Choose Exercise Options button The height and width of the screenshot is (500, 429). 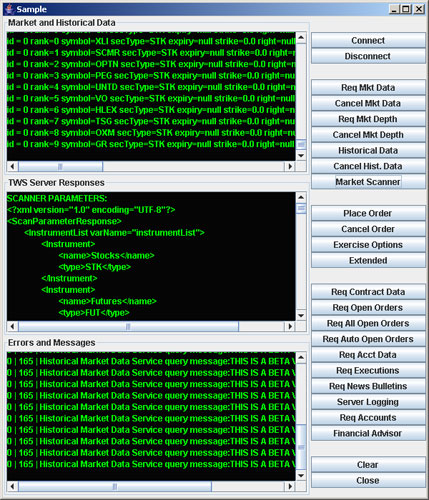(x=368, y=245)
